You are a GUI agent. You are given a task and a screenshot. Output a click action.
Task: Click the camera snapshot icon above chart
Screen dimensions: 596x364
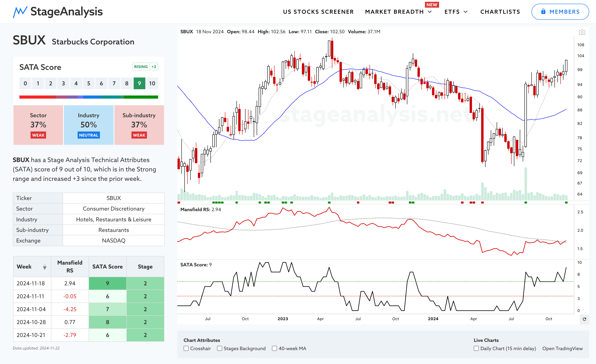[582, 32]
